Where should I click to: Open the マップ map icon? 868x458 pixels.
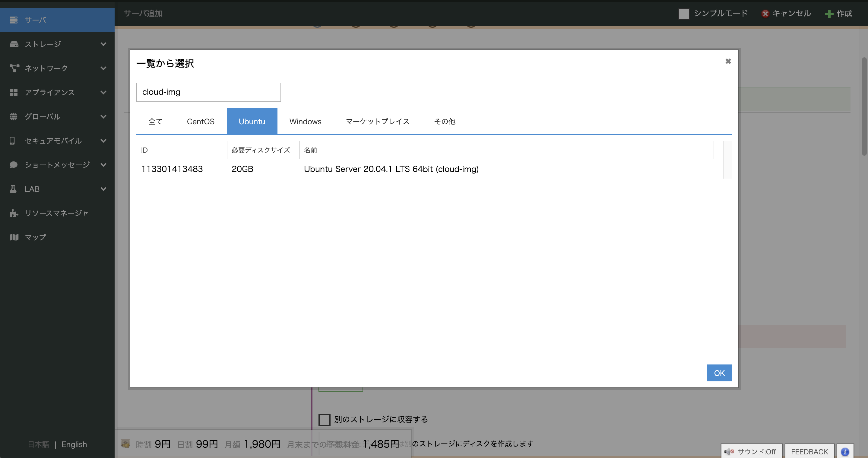[x=14, y=237]
